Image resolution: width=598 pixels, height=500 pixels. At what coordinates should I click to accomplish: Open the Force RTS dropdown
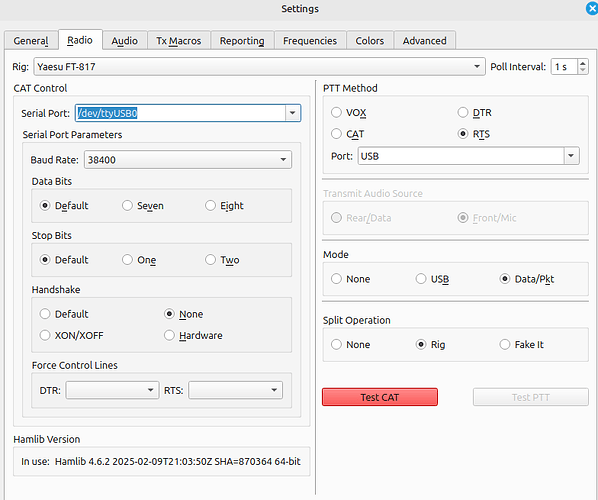[x=235, y=390]
